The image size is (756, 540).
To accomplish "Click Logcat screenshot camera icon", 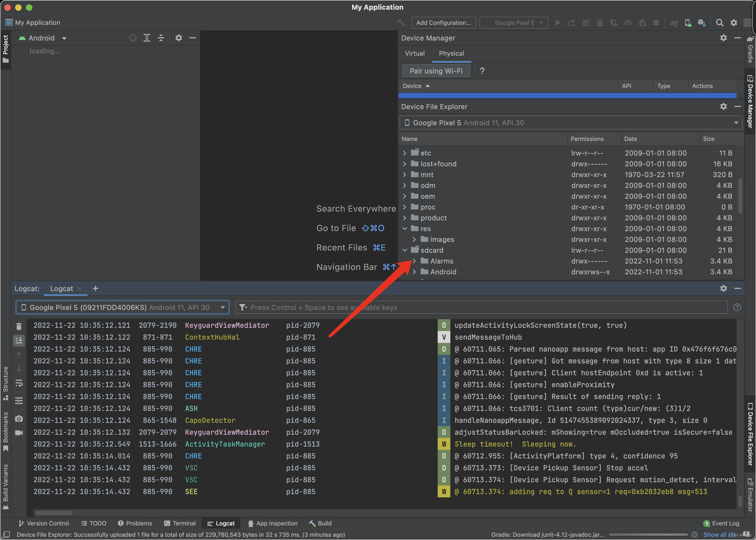I will point(19,418).
